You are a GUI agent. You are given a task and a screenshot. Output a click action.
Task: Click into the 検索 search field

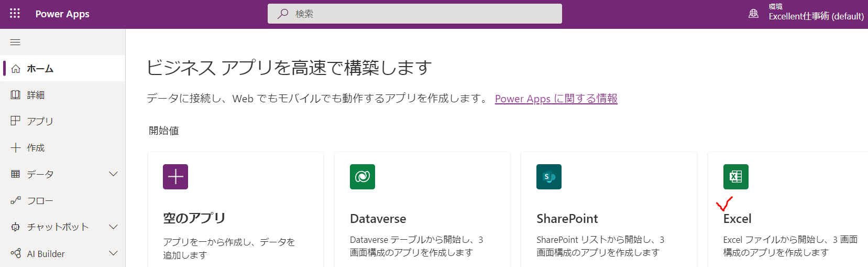click(419, 14)
